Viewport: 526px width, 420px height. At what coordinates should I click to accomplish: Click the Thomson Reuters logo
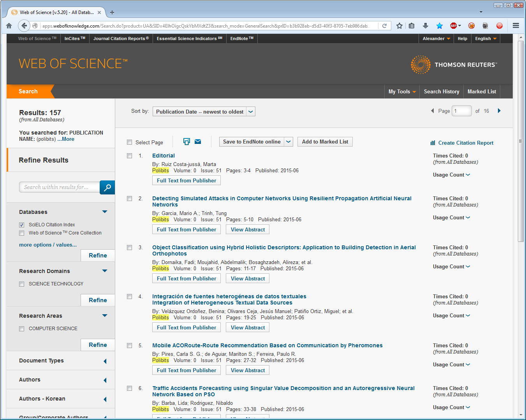[x=454, y=65]
